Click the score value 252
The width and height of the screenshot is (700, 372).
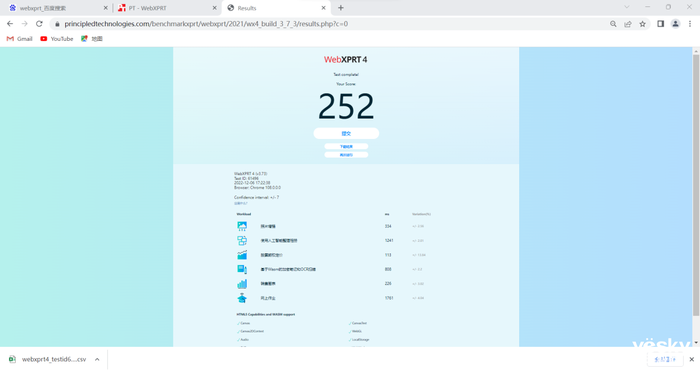tap(346, 107)
